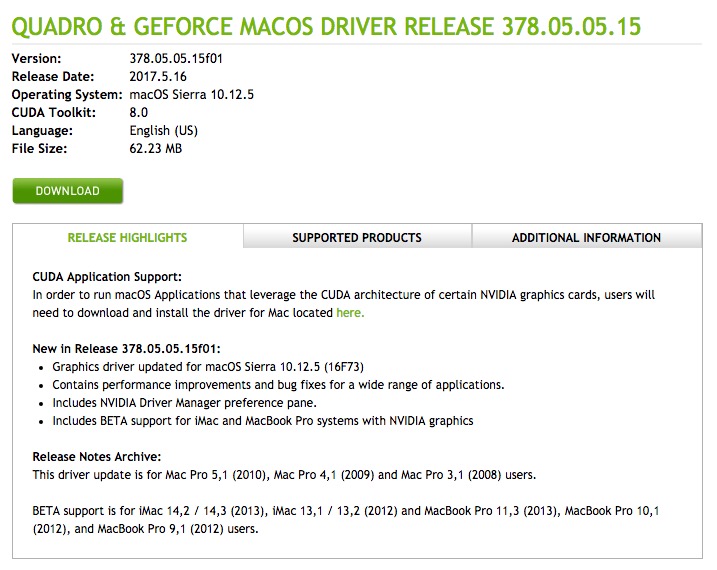Follow the green "here" link
Screen dimensions: 717x570
tap(349, 313)
